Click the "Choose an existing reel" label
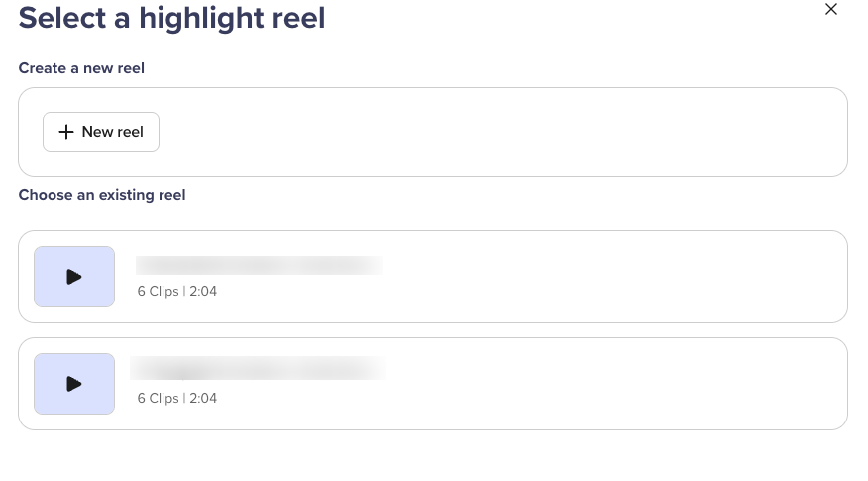Image resolution: width=868 pixels, height=481 pixels. point(102,195)
